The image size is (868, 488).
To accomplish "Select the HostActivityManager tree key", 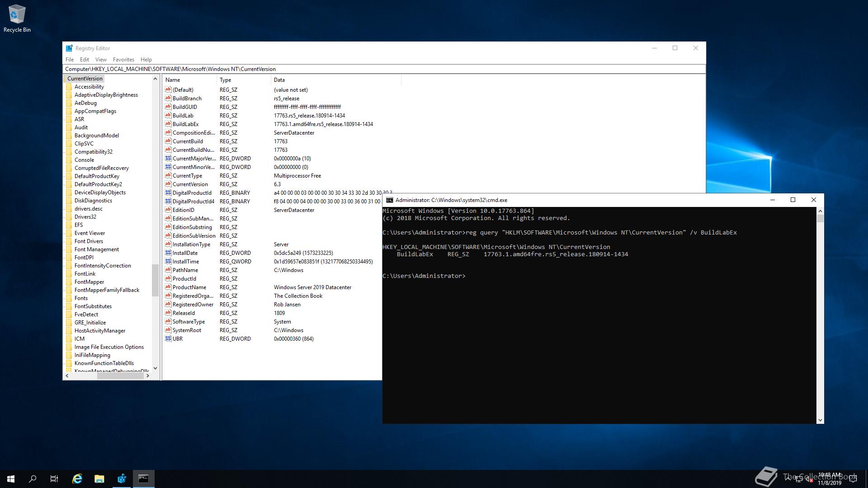I will pos(100,331).
